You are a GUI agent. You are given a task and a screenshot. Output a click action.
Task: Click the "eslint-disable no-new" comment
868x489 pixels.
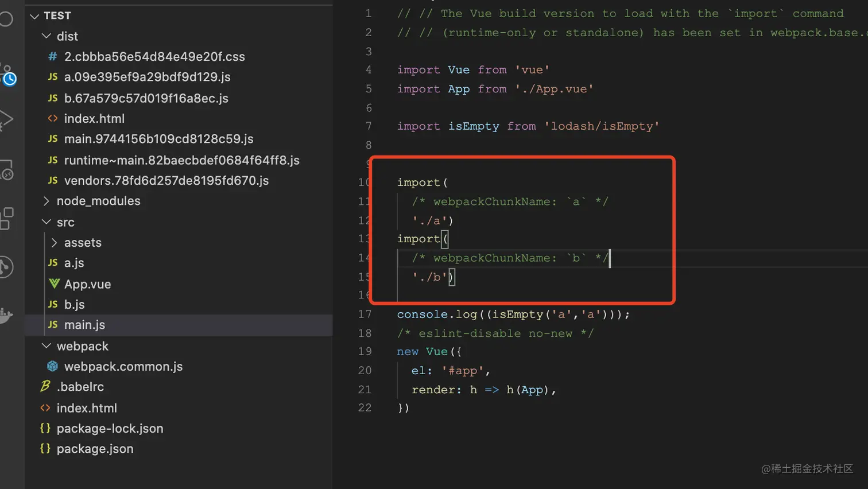click(x=495, y=333)
